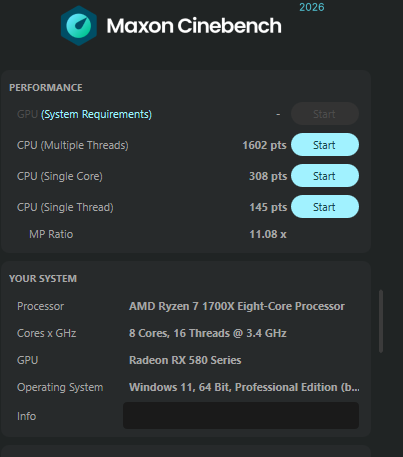The height and width of the screenshot is (457, 403).
Task: Click the Radeon RX 580 Series value
Action: pos(185,360)
